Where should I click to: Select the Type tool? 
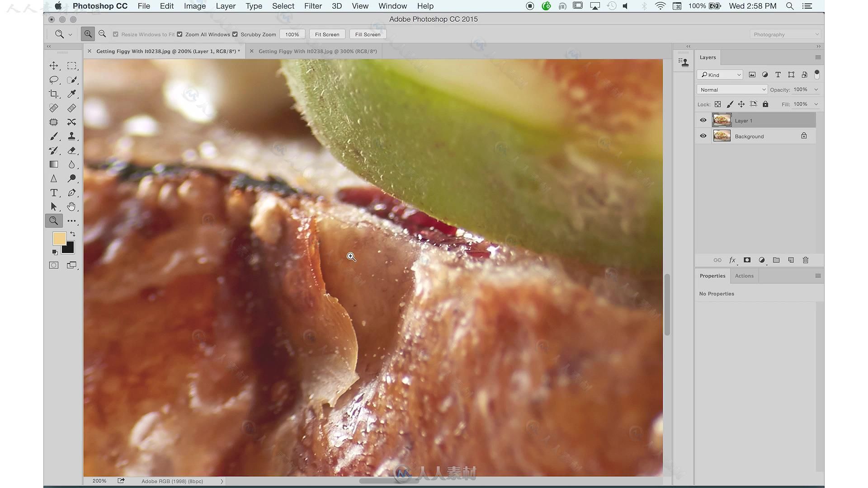coord(54,192)
